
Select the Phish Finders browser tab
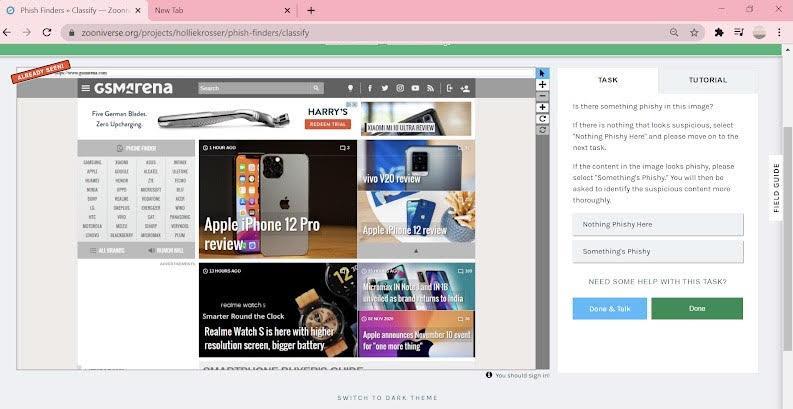(74, 10)
